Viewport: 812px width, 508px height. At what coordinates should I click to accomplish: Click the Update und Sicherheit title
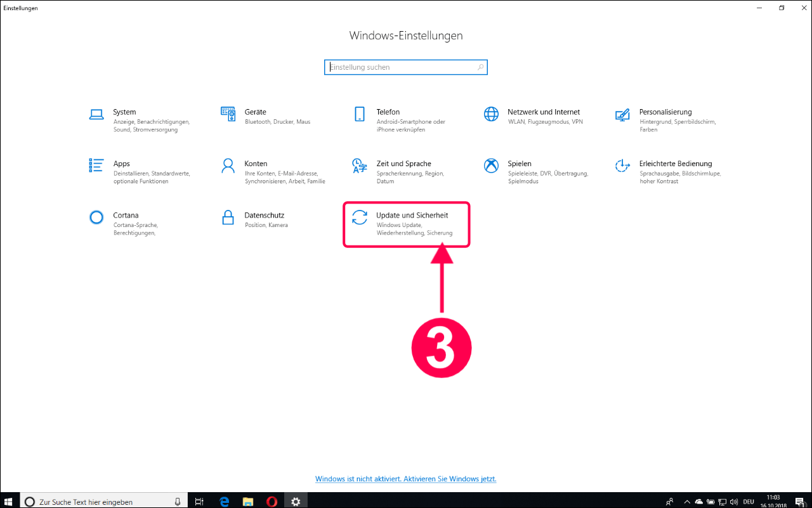(412, 215)
